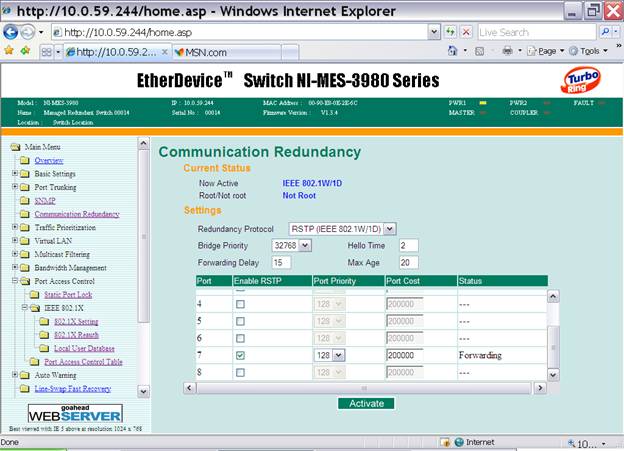The height and width of the screenshot is (451, 624).
Task: Click the Hello Time input field
Action: pyautogui.click(x=408, y=245)
